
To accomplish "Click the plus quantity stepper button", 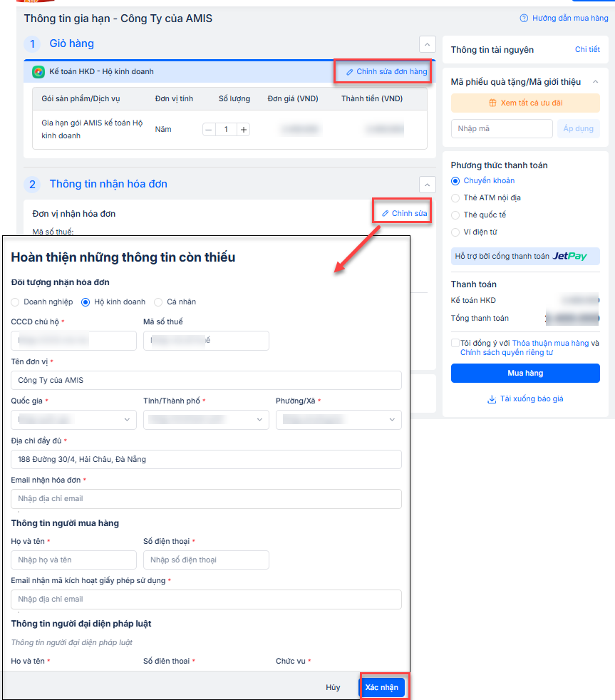I will pos(244,130).
